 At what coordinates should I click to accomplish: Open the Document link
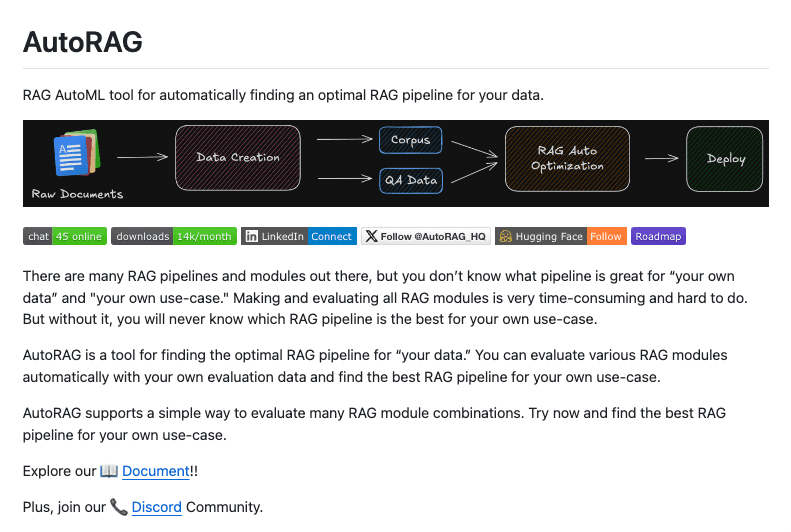(x=156, y=471)
